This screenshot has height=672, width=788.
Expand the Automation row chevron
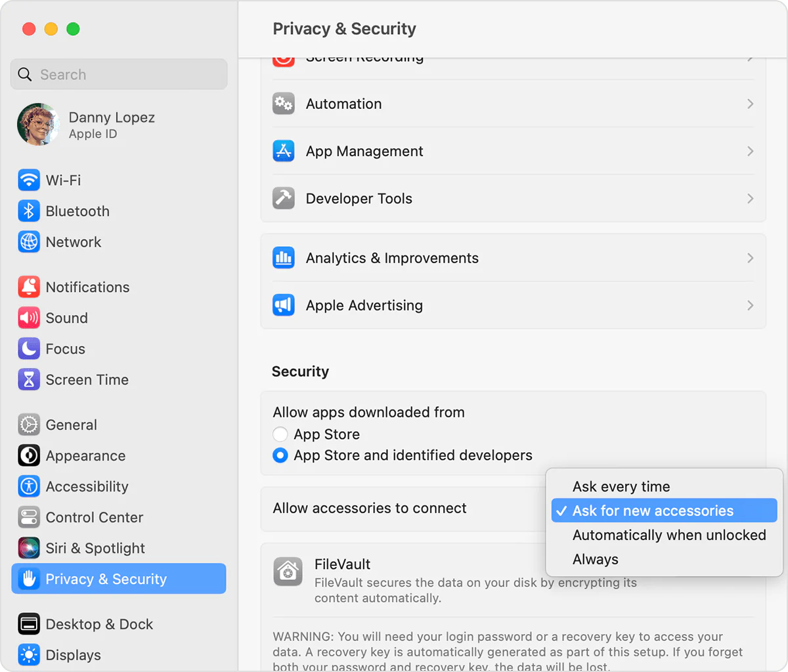click(750, 104)
